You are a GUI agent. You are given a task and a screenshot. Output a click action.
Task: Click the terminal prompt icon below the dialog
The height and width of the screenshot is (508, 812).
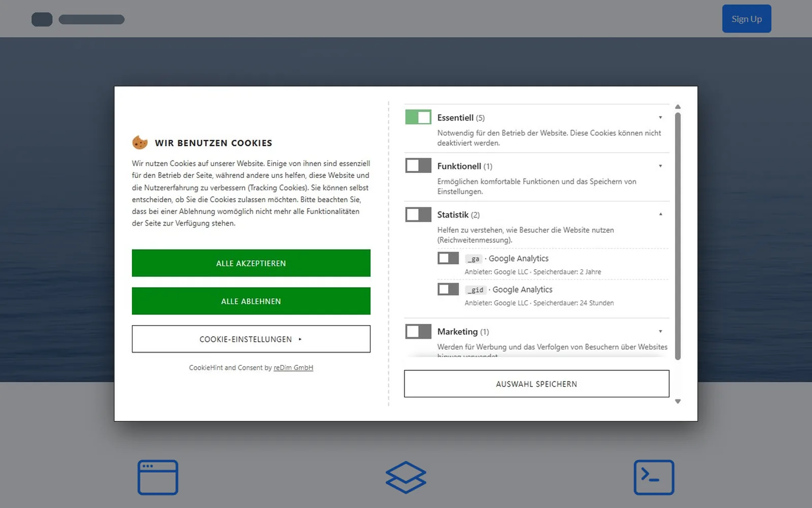tap(654, 478)
